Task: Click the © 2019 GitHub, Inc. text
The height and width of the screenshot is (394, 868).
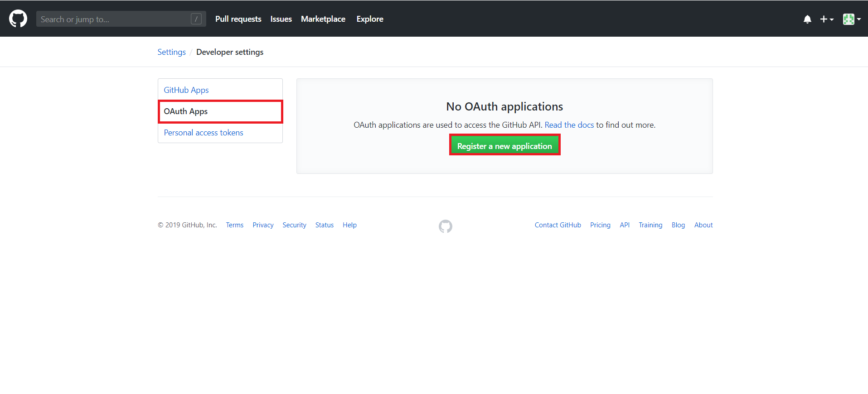Action: tap(187, 225)
